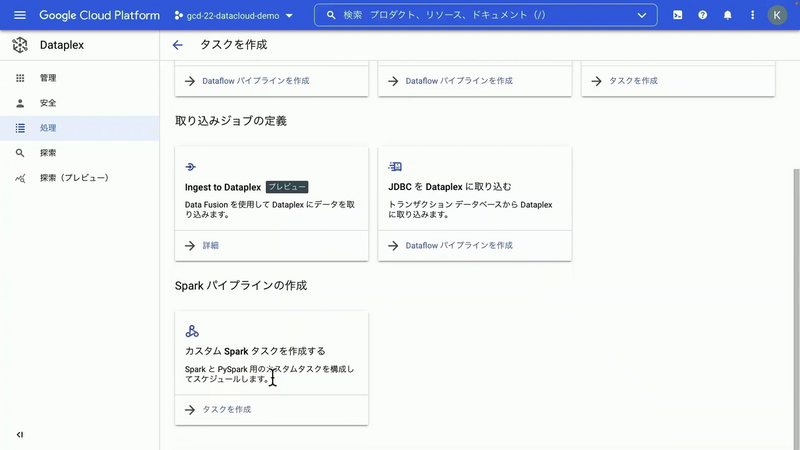The image size is (800, 450).
Task: Click タスクを作成 in the custom Spark card
Action: (227, 410)
